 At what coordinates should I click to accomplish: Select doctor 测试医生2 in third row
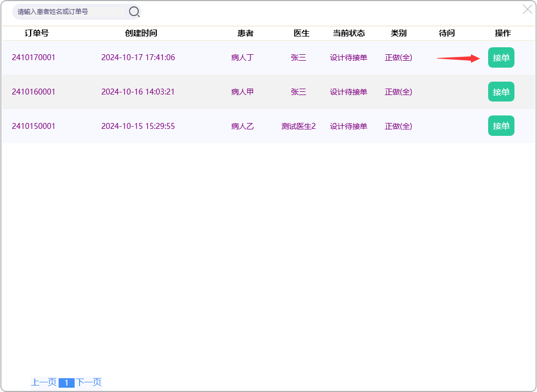298,126
